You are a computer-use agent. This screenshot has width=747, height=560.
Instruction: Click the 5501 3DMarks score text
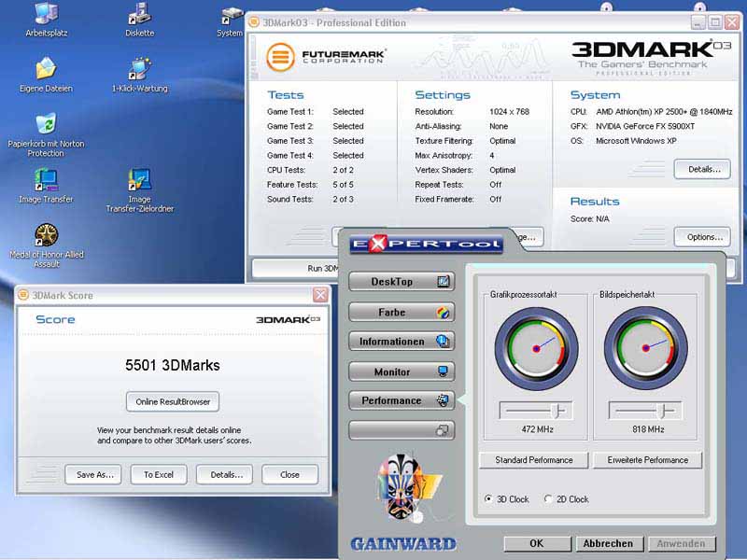(173, 366)
